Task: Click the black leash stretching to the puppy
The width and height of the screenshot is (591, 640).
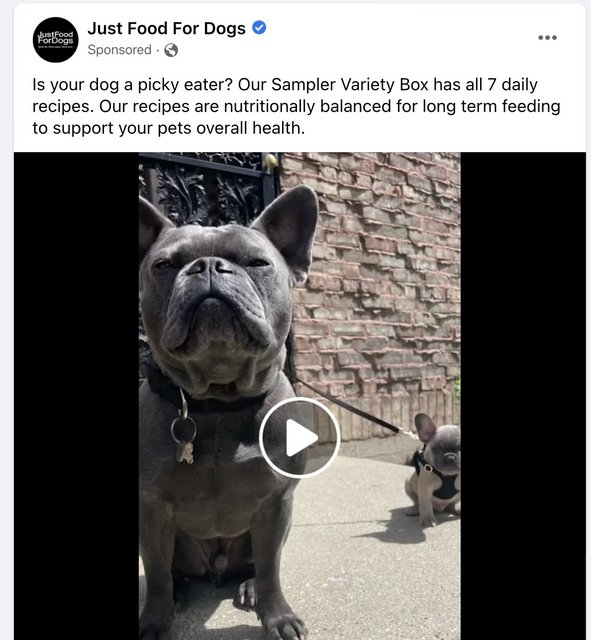Action: [x=345, y=404]
